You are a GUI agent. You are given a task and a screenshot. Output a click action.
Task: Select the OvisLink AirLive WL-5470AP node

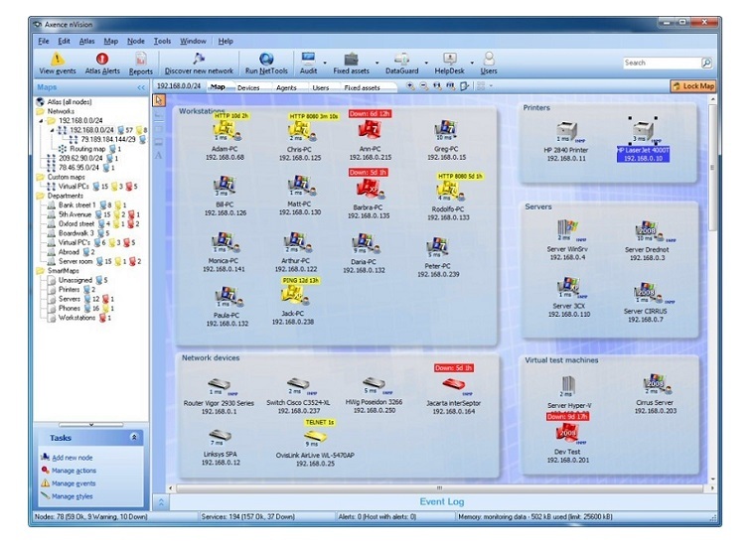click(315, 448)
